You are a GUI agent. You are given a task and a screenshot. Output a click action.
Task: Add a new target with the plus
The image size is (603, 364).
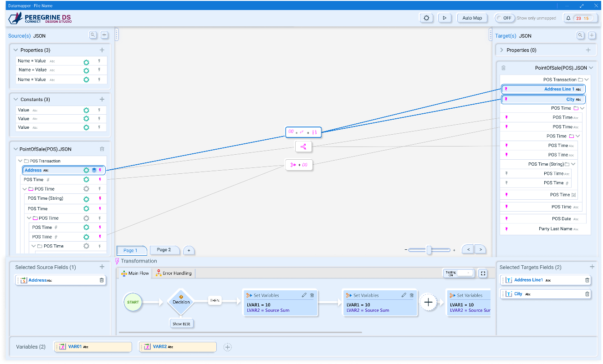tap(592, 35)
